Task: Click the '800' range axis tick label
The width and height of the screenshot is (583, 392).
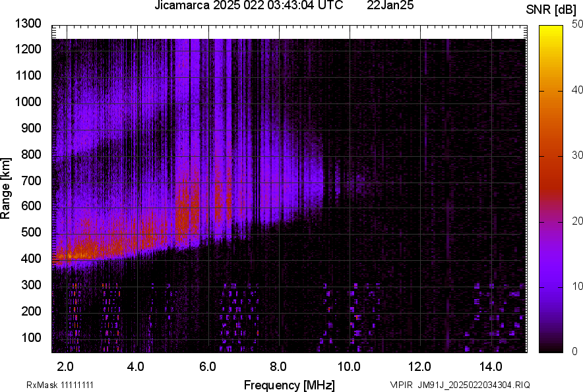Action: tap(30, 154)
